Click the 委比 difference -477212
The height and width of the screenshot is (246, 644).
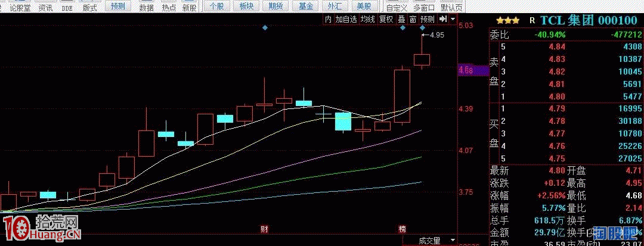click(x=626, y=35)
